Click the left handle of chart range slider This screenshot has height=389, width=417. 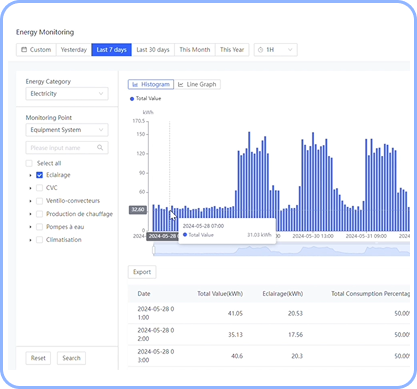coord(154,250)
